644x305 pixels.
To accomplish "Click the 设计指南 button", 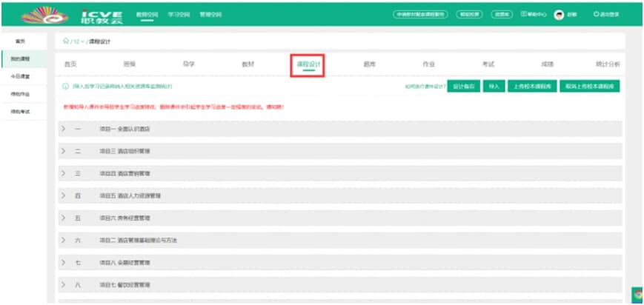I will coord(463,86).
